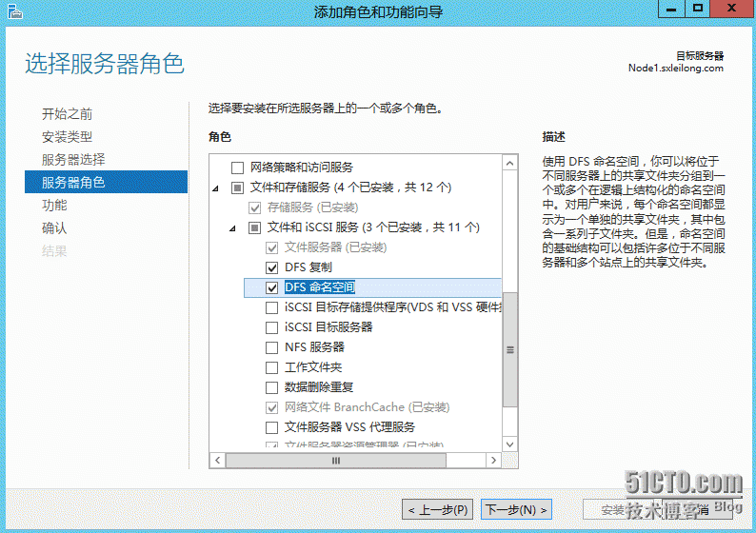Select 网络文件 BranchCache row
Screen dimensions: 756x533
click(367, 407)
